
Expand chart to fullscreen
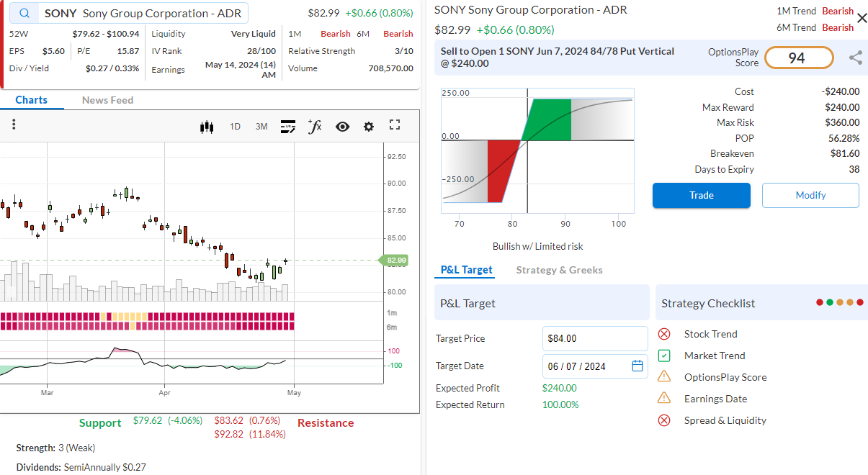pyautogui.click(x=394, y=125)
